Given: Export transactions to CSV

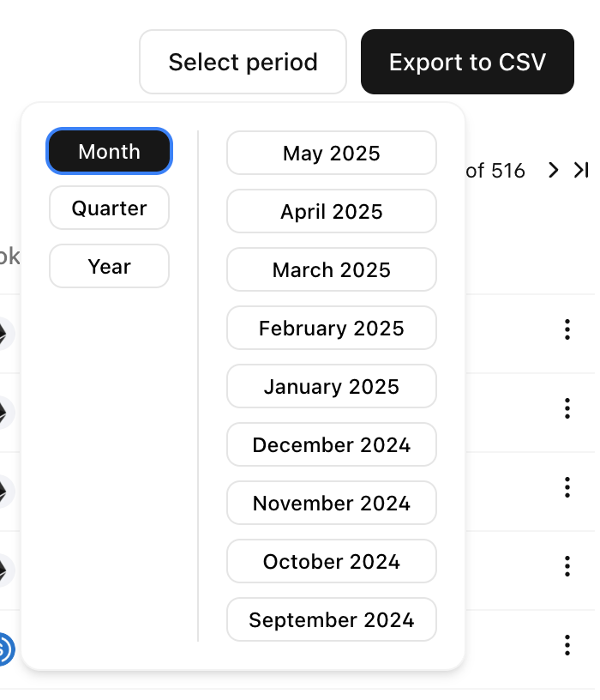Looking at the screenshot, I should pyautogui.click(x=467, y=62).
